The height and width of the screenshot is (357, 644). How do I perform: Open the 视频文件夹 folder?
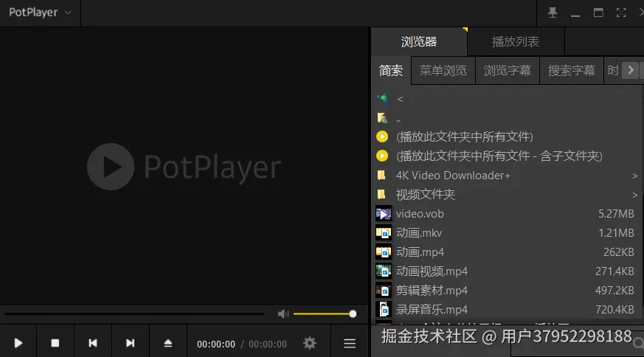426,195
